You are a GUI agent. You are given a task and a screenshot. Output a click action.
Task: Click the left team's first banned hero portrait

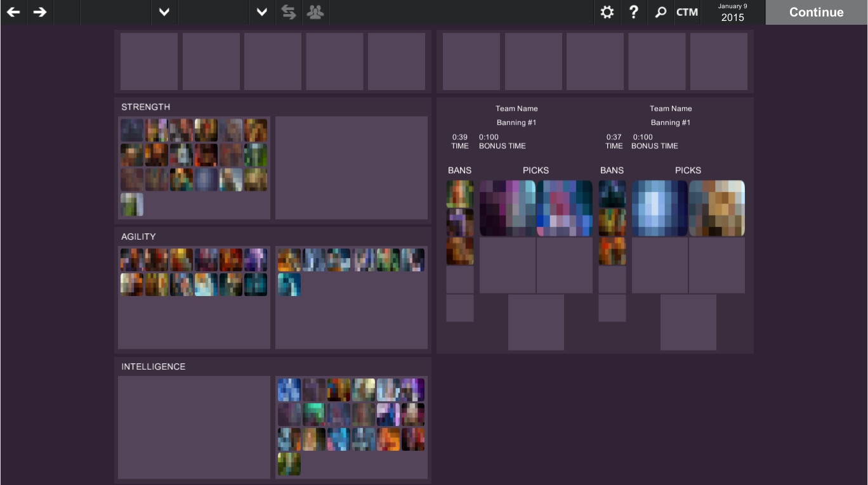pos(459,193)
